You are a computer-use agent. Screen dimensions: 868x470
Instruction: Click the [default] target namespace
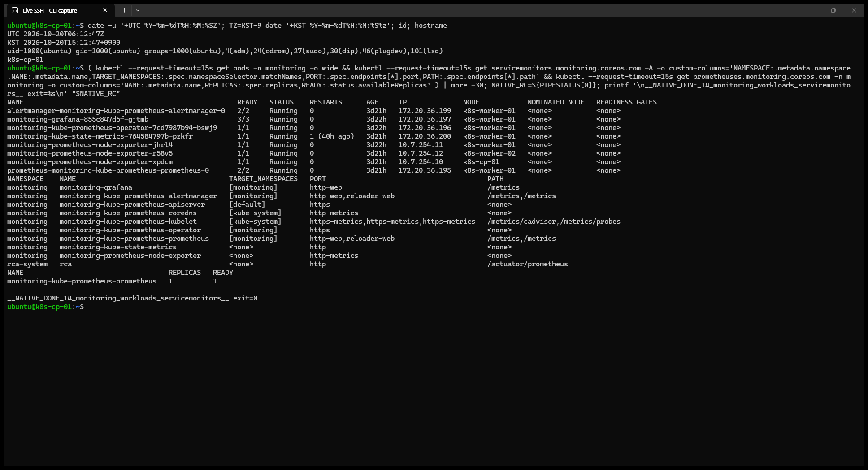tap(247, 205)
